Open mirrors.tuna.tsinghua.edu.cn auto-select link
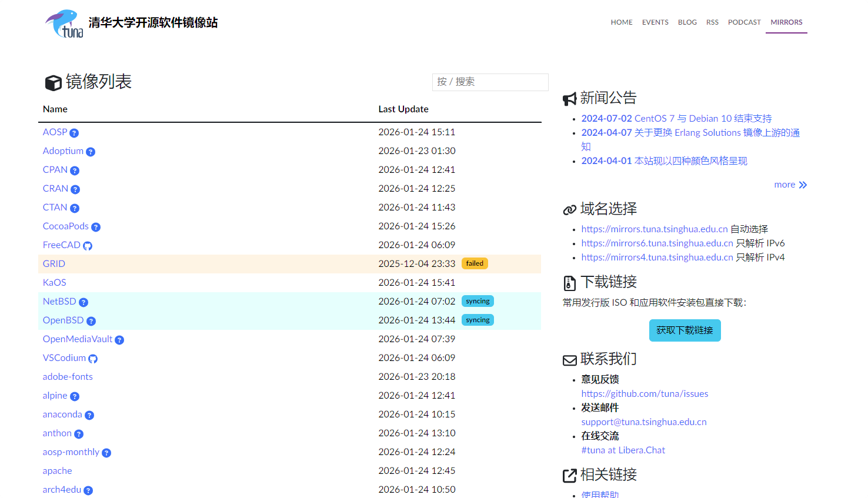This screenshot has width=868, height=498. (655, 229)
